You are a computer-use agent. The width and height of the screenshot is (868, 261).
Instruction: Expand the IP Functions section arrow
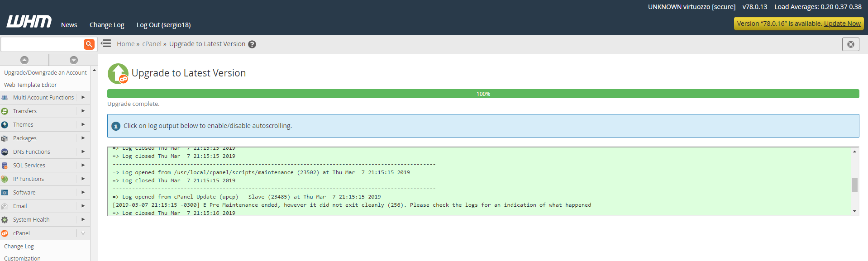pyautogui.click(x=83, y=179)
